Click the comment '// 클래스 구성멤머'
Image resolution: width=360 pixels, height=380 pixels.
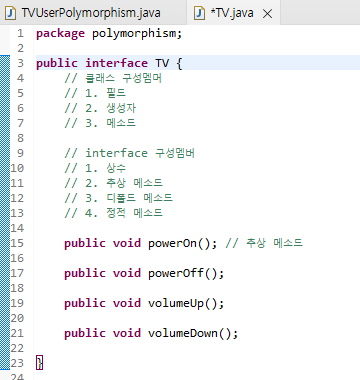(113, 78)
